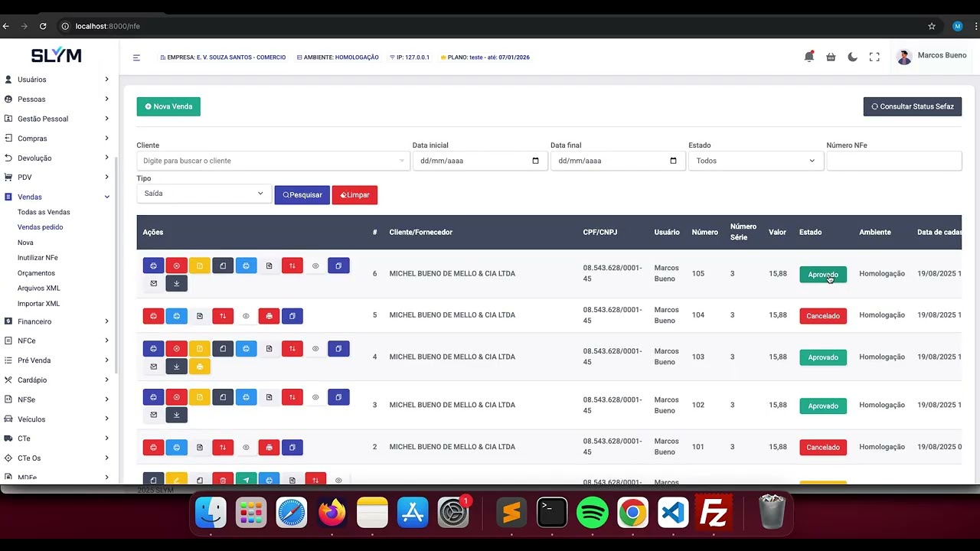Click the dark gray file icon for sale 103
The height and width of the screenshot is (551, 980).
pyautogui.click(x=223, y=348)
